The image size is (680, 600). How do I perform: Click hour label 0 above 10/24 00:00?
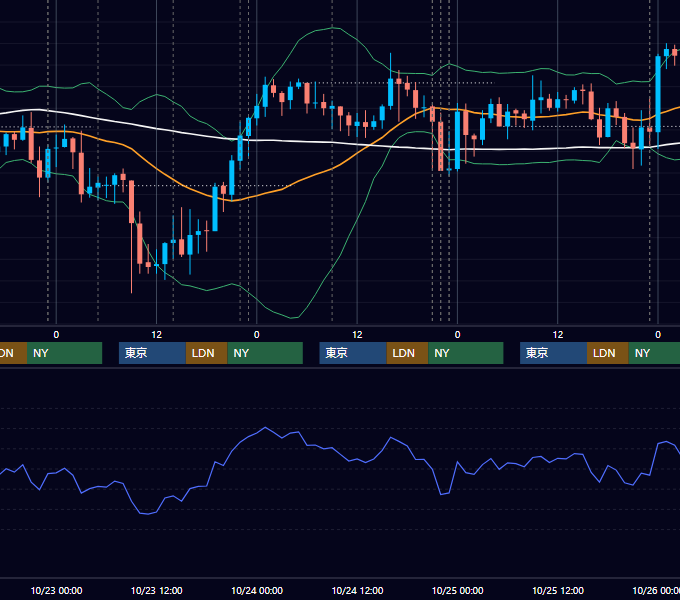(257, 334)
